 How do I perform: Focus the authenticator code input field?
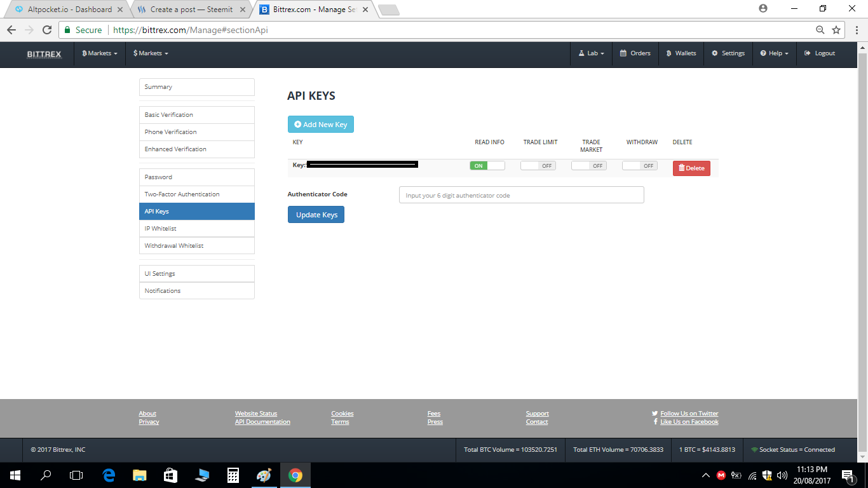tap(522, 195)
